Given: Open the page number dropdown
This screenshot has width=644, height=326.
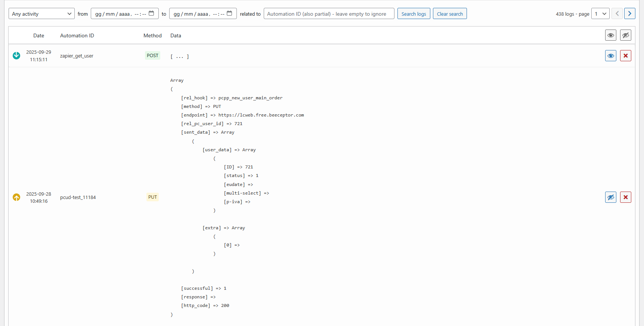Looking at the screenshot, I should (600, 14).
